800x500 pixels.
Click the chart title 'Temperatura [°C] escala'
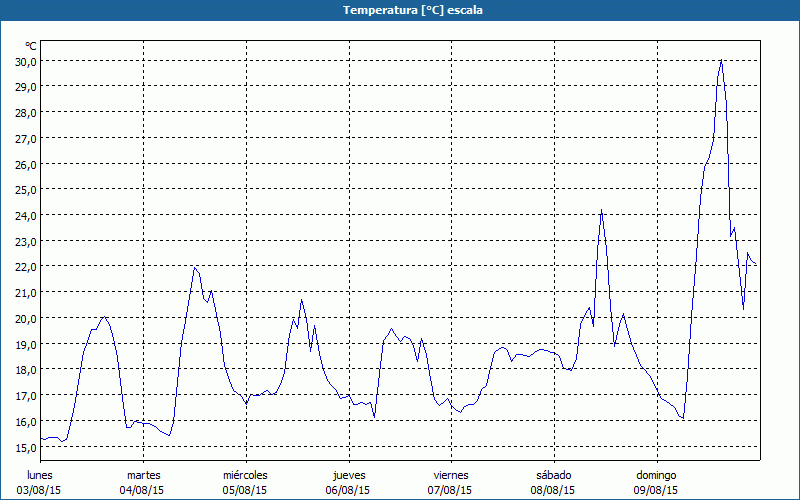pyautogui.click(x=400, y=10)
